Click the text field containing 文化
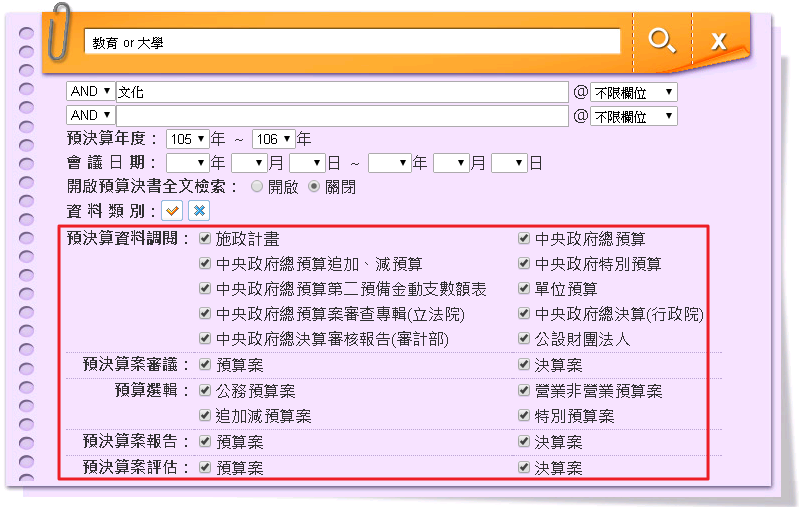The width and height of the screenshot is (799, 507). point(342,92)
